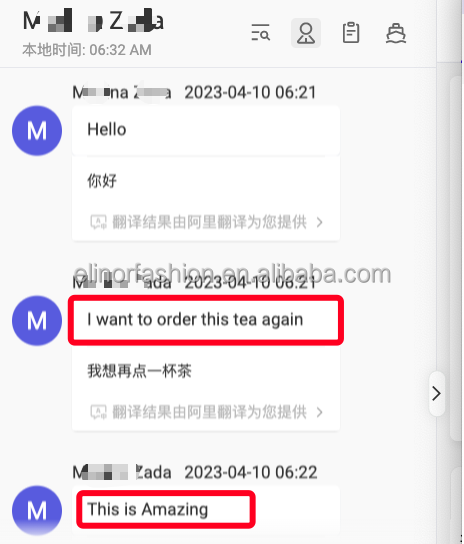Open the chat search filter icon
This screenshot has width=464, height=544.
click(260, 33)
